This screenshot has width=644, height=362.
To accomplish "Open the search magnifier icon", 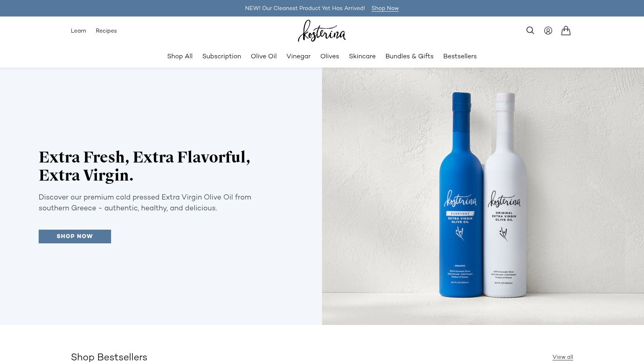I will 530,31.
